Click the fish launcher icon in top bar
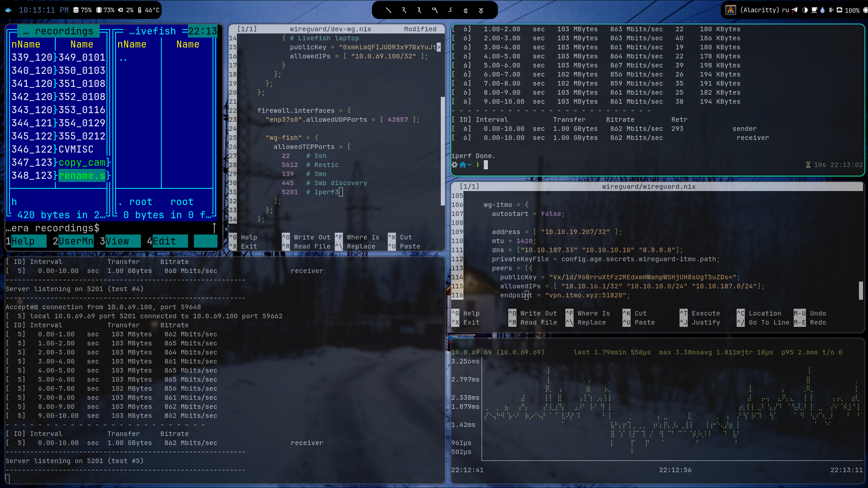868x488 pixels. 9,10
